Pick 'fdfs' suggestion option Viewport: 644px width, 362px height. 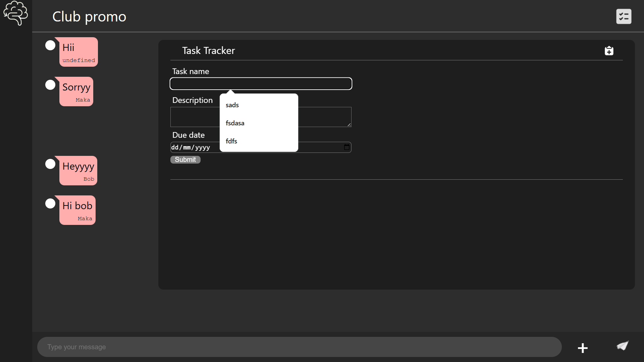click(x=231, y=141)
